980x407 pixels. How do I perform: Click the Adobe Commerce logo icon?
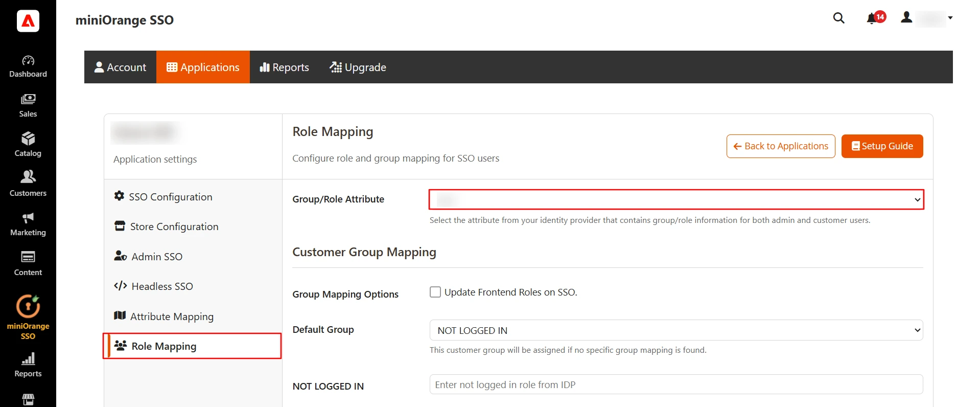[x=28, y=21]
